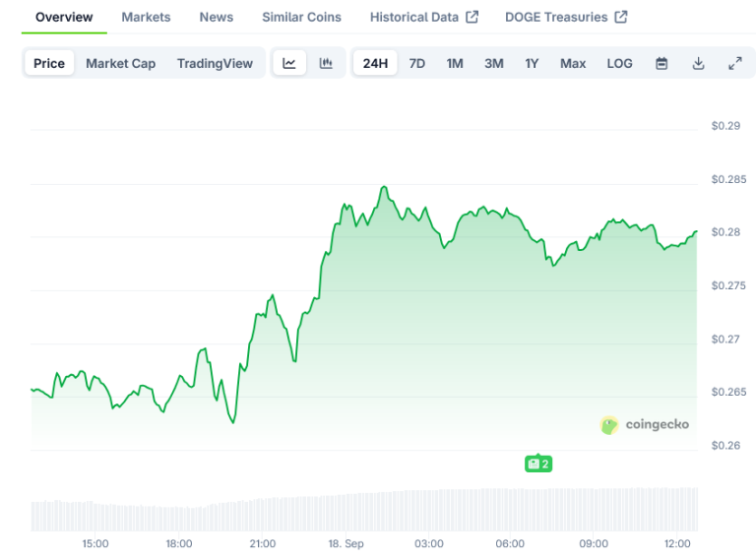Viewport: 756px width, 559px height.
Task: Open DOGE Treasuries external link
Action: 565,17
